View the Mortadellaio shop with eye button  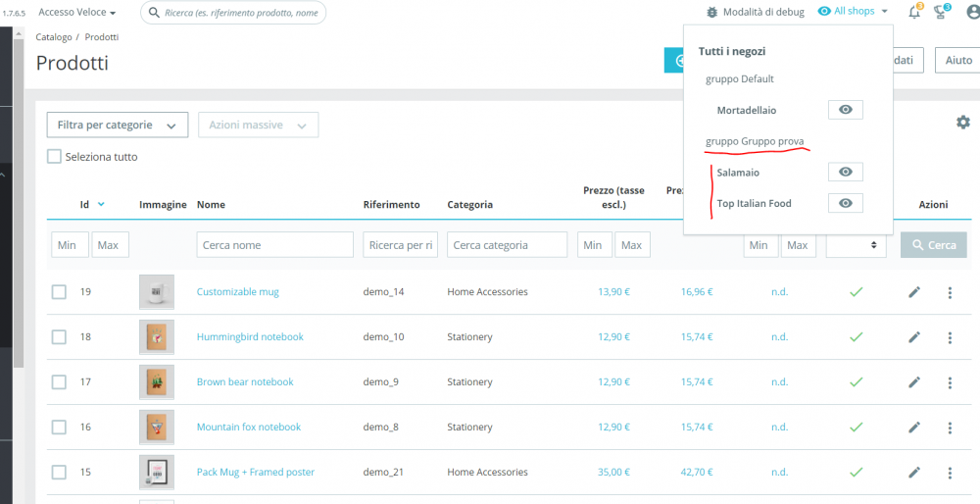click(845, 110)
